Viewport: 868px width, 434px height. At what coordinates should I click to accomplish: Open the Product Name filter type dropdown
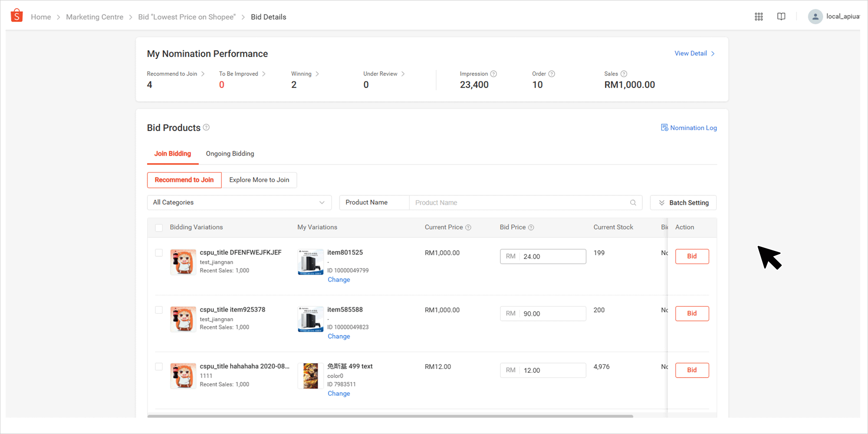[374, 202]
